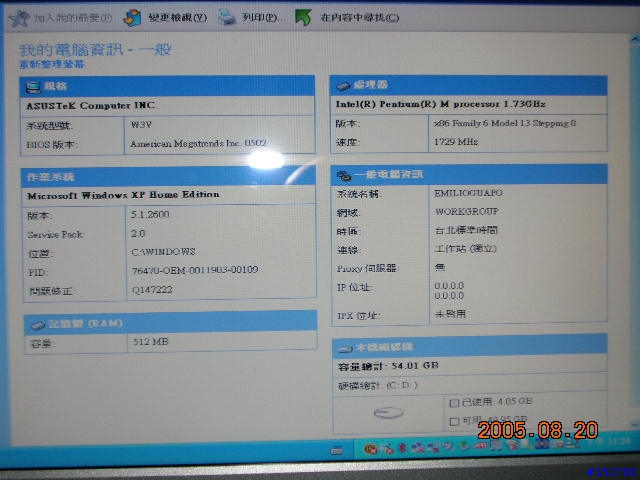
Task: Open 變更檢視(V) change view toolbar button
Action: point(166,18)
